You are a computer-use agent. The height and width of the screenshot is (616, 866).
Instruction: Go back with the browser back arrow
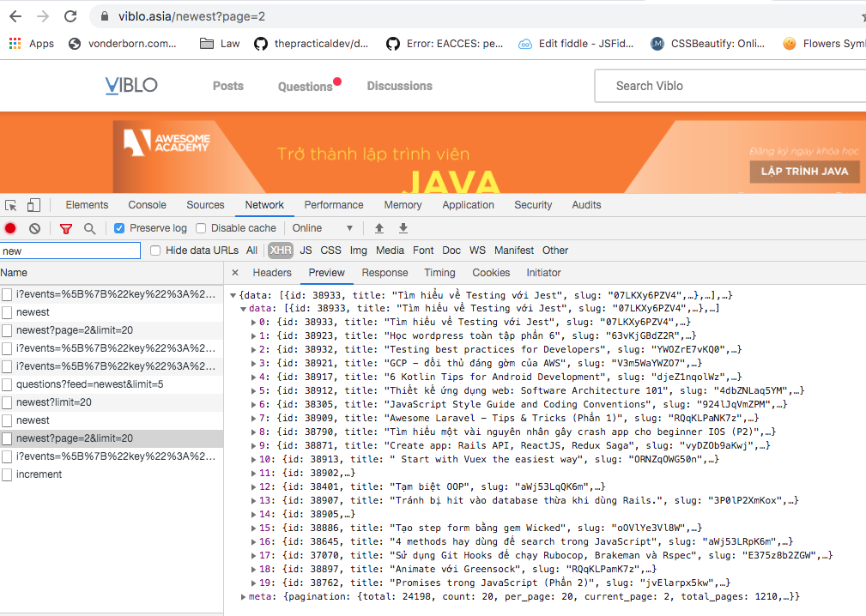[15, 16]
